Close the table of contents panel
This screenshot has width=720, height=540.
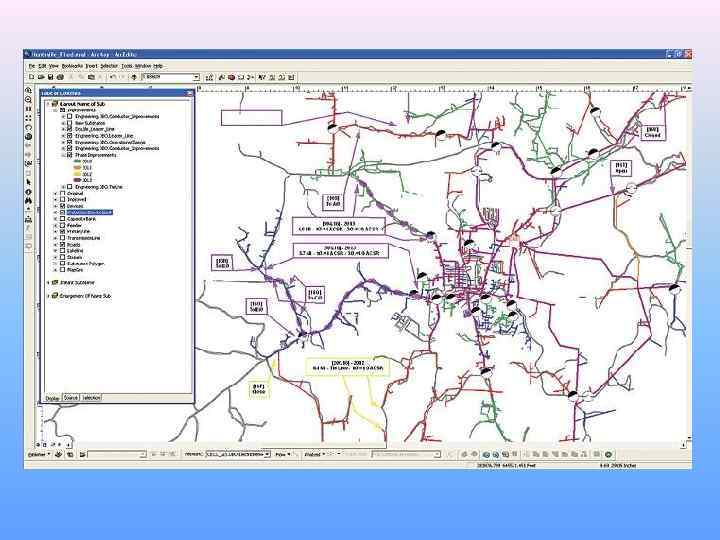click(189, 93)
